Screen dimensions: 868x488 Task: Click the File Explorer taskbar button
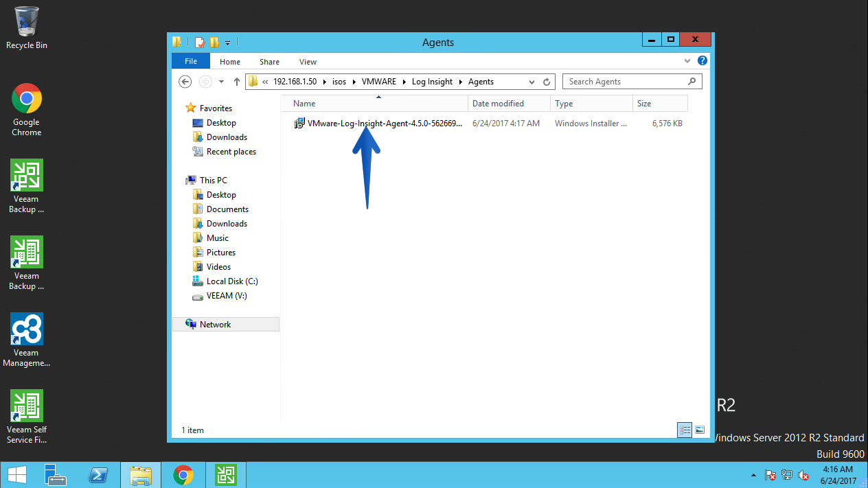[x=141, y=475]
